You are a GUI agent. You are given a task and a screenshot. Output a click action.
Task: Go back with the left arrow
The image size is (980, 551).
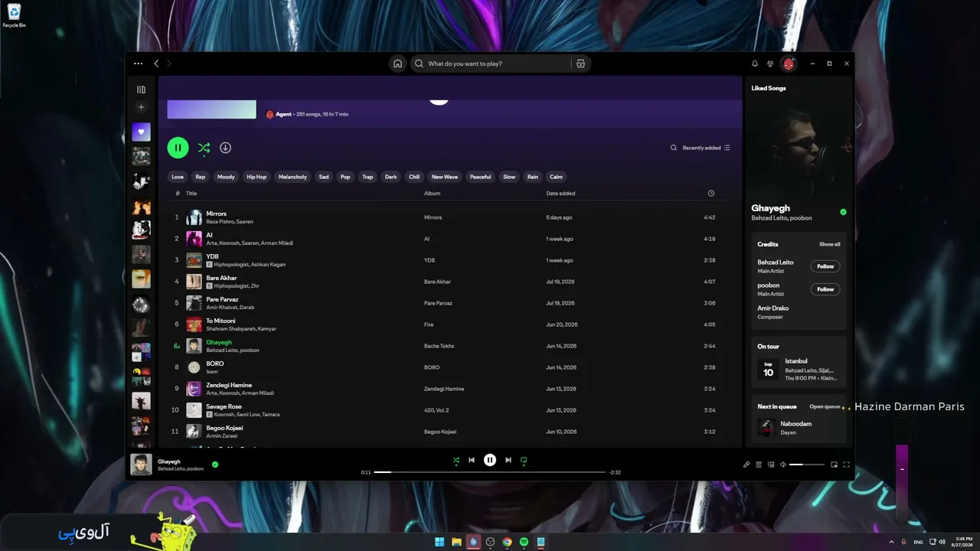[156, 64]
